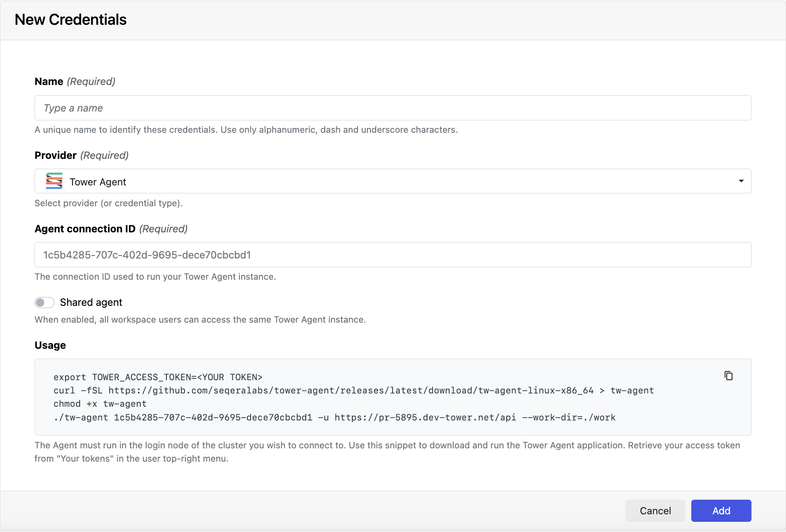The width and height of the screenshot is (786, 532).
Task: Focus the Name input field
Action: point(392,108)
